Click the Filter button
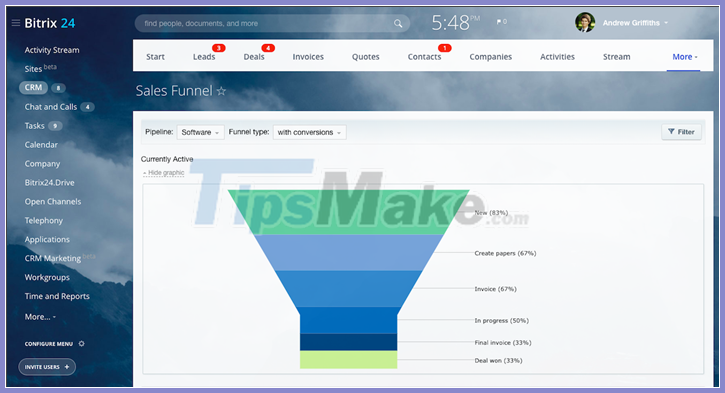 (682, 132)
